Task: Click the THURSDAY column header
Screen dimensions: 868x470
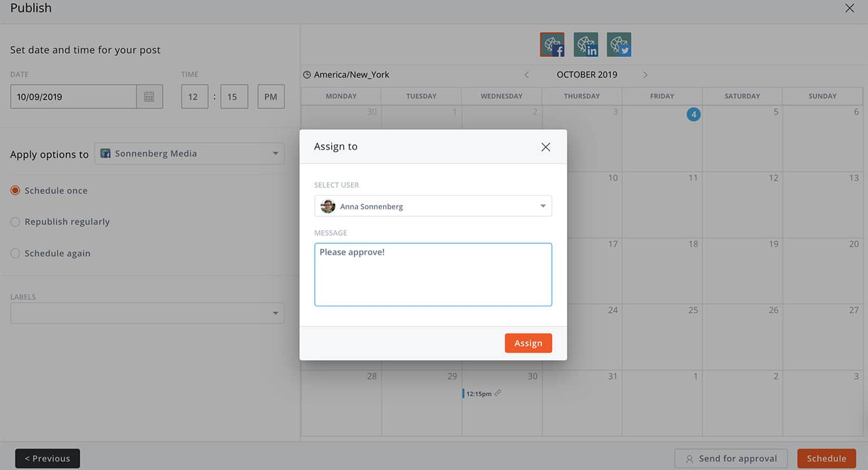Action: [x=582, y=96]
